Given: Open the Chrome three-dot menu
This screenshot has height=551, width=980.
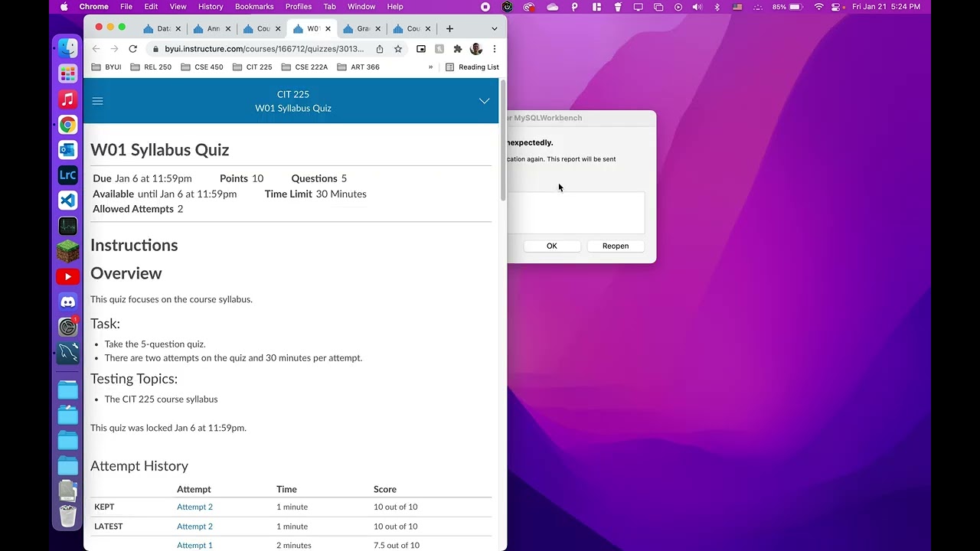Looking at the screenshot, I should pyautogui.click(x=495, y=49).
